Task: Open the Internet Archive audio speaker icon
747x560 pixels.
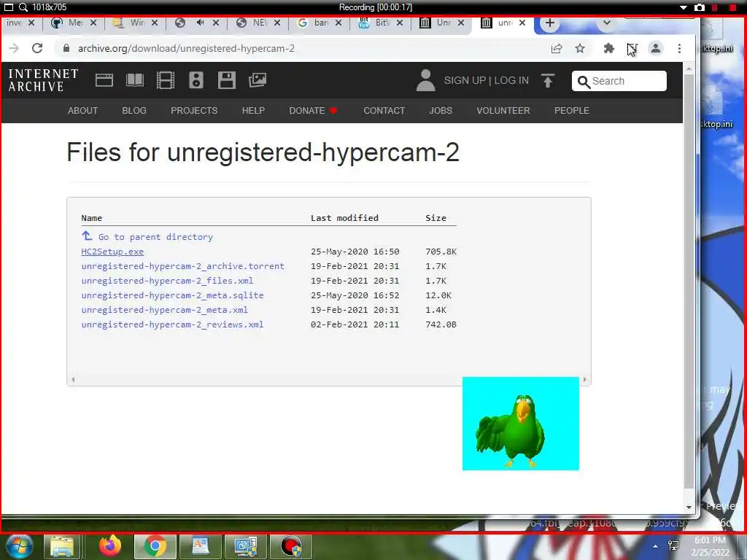Action: click(x=196, y=80)
